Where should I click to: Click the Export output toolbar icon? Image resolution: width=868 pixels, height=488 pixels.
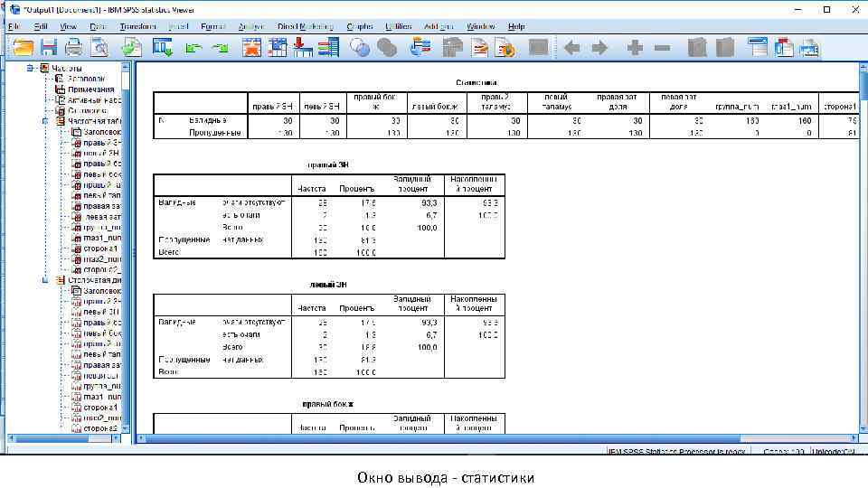tap(132, 48)
